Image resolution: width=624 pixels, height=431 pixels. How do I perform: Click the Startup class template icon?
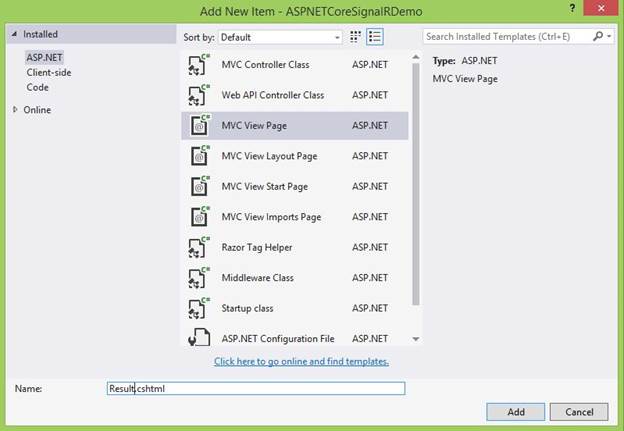point(199,308)
